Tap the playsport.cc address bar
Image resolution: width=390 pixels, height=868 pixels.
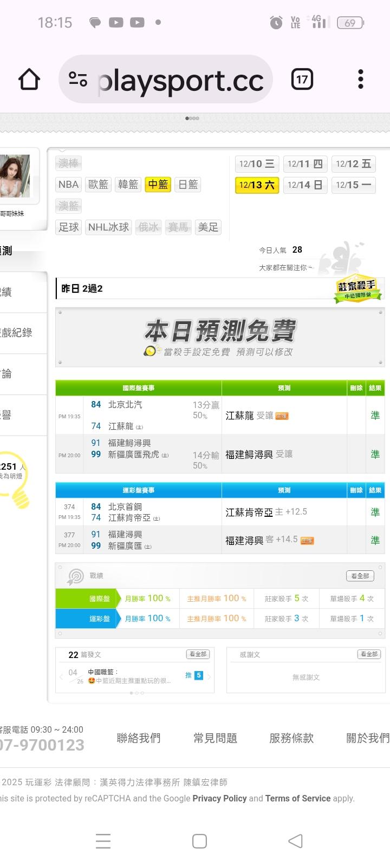(x=165, y=80)
